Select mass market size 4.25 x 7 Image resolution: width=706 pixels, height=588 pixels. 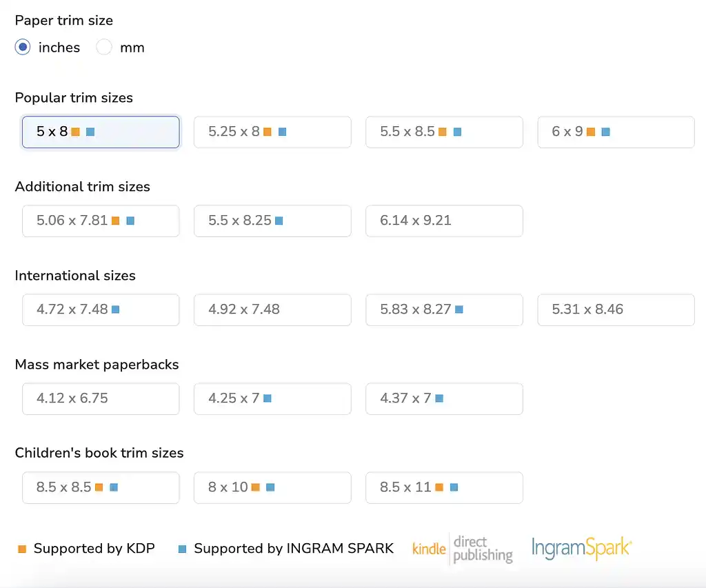click(x=272, y=398)
